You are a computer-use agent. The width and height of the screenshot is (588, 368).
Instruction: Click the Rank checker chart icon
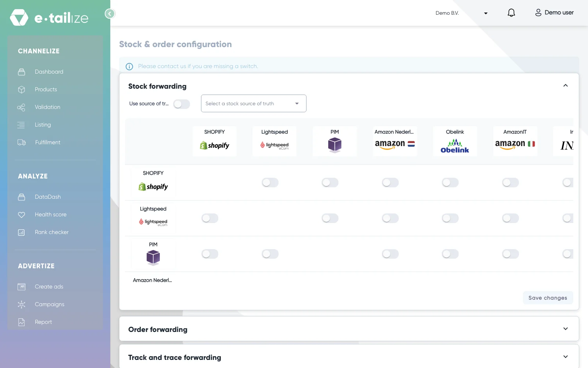(22, 232)
